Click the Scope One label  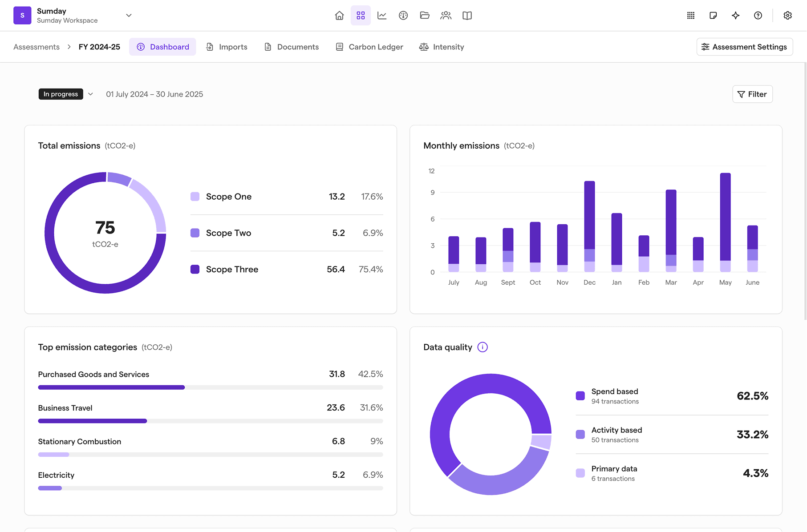pyautogui.click(x=229, y=197)
